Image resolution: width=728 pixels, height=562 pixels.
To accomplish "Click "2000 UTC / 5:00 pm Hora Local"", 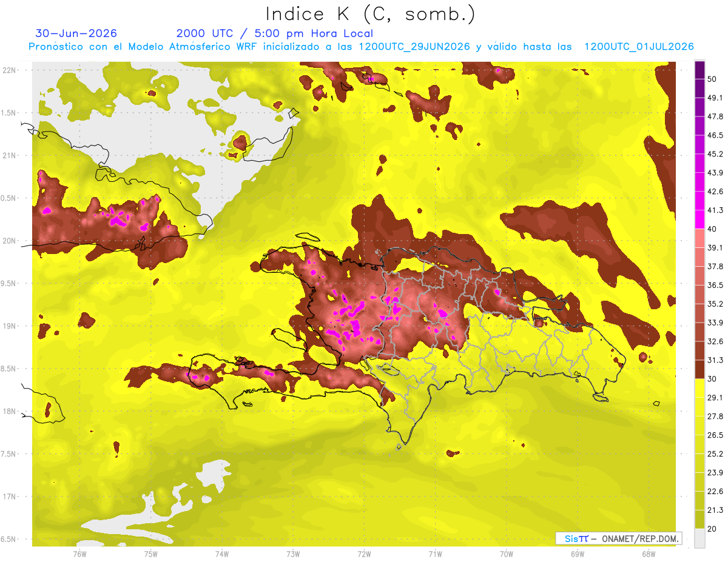I will (275, 33).
